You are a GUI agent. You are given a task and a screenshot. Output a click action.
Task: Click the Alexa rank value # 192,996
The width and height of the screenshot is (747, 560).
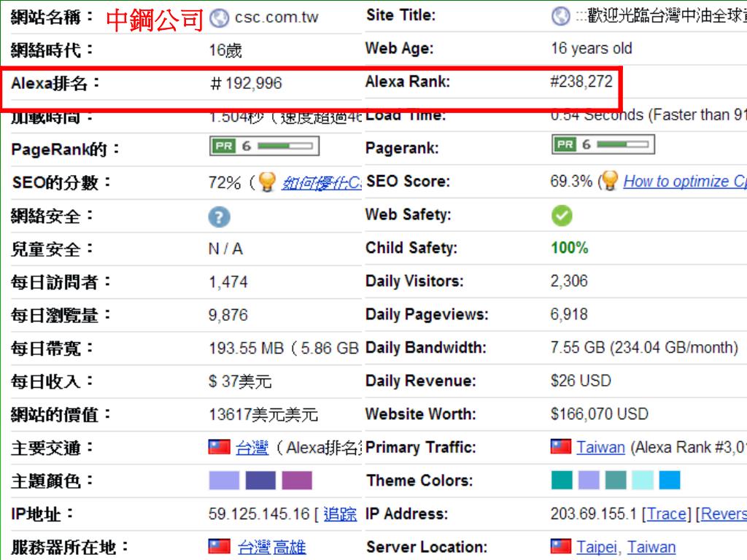coord(247,83)
